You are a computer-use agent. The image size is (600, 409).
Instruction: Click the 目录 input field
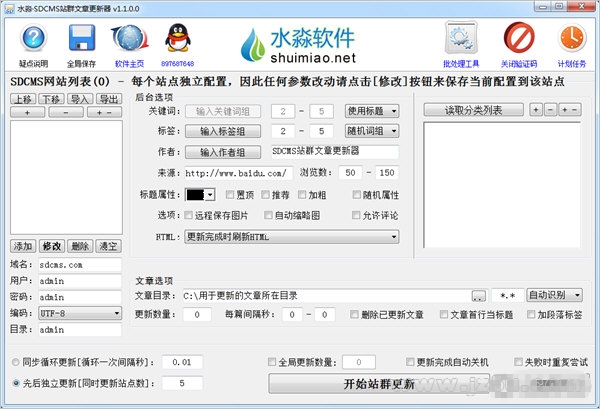point(80,329)
